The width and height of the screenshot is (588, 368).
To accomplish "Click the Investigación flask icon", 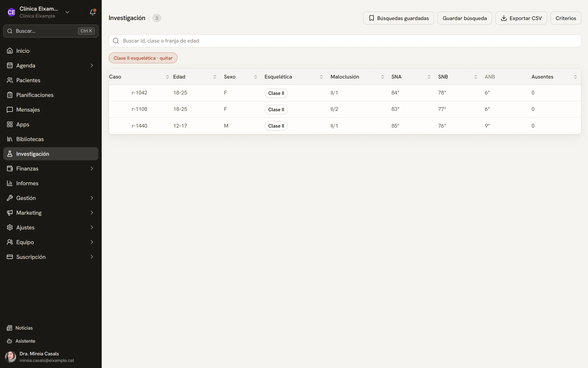I will click(10, 154).
